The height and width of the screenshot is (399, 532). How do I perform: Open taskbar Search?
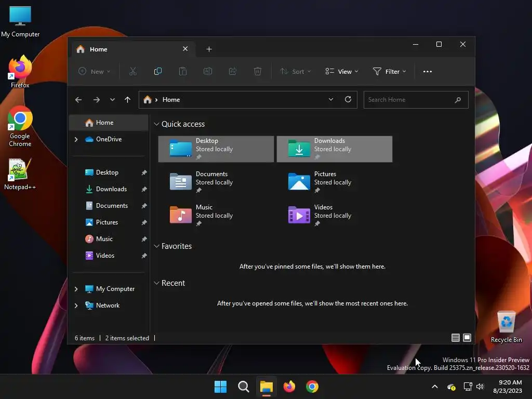pyautogui.click(x=243, y=387)
